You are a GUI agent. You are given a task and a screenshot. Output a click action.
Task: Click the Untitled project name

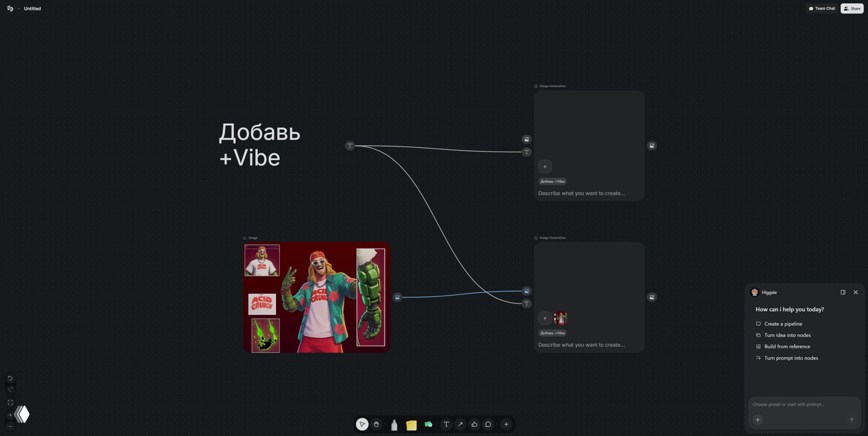click(x=33, y=9)
